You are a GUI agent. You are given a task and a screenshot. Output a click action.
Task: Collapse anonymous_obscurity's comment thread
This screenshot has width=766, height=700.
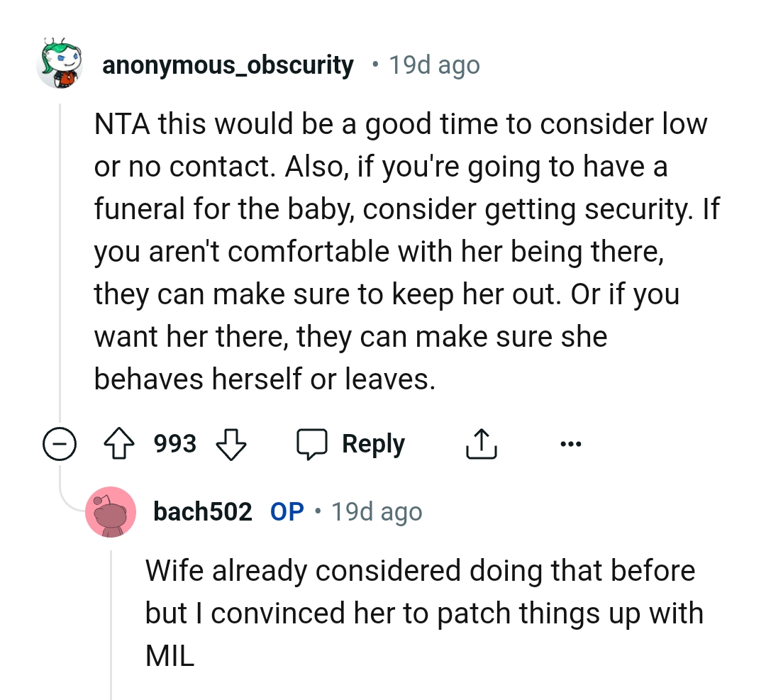(60, 443)
